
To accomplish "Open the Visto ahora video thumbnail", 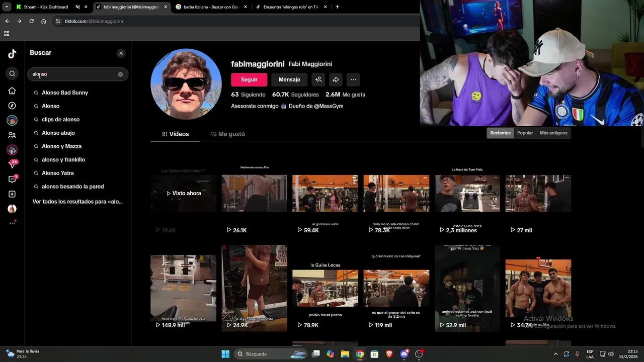I will tap(184, 193).
